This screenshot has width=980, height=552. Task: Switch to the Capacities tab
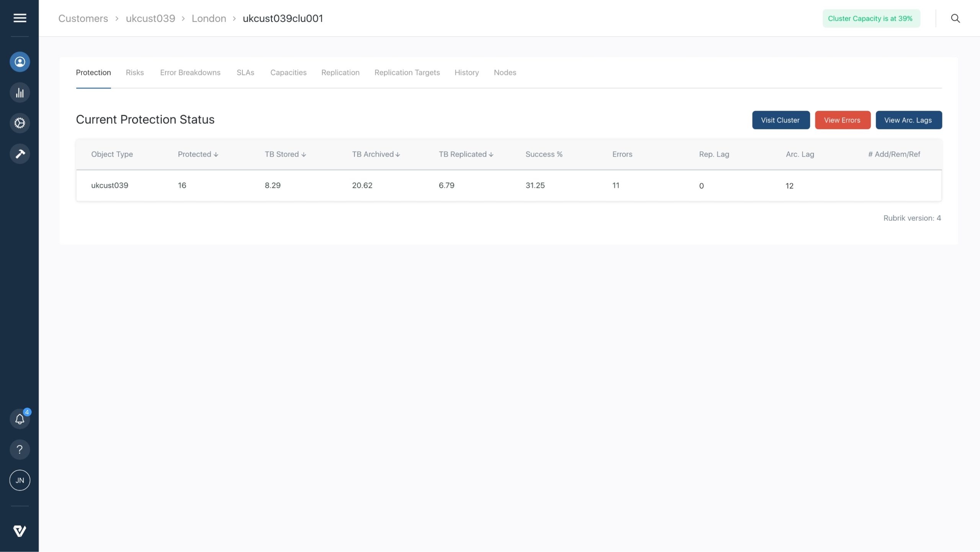[x=288, y=72]
